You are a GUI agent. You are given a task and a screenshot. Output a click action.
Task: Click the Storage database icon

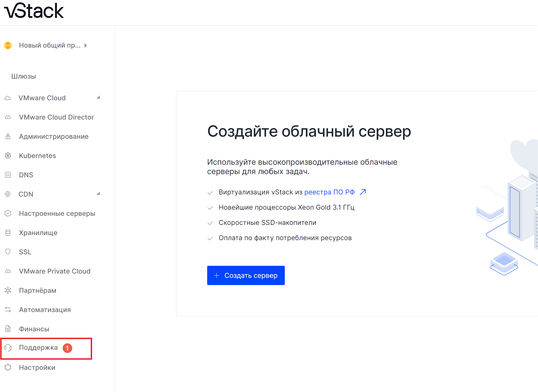coord(8,233)
